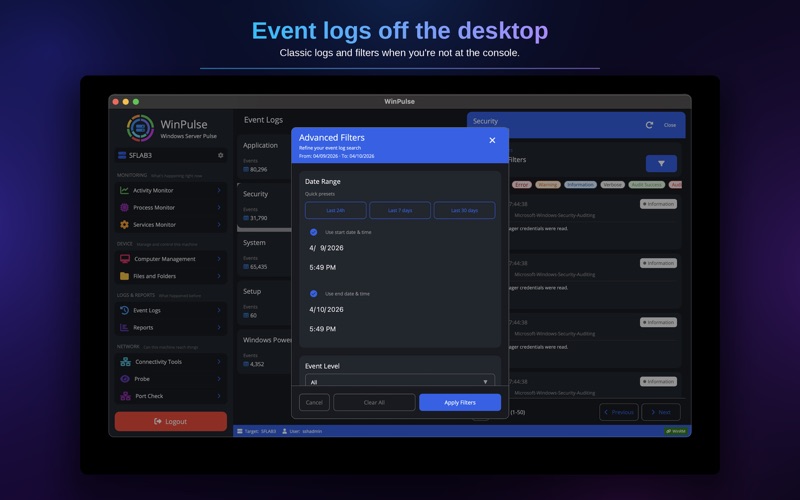The image size is (800, 500).
Task: Click Cancel in Advanced Filters
Action: (314, 403)
